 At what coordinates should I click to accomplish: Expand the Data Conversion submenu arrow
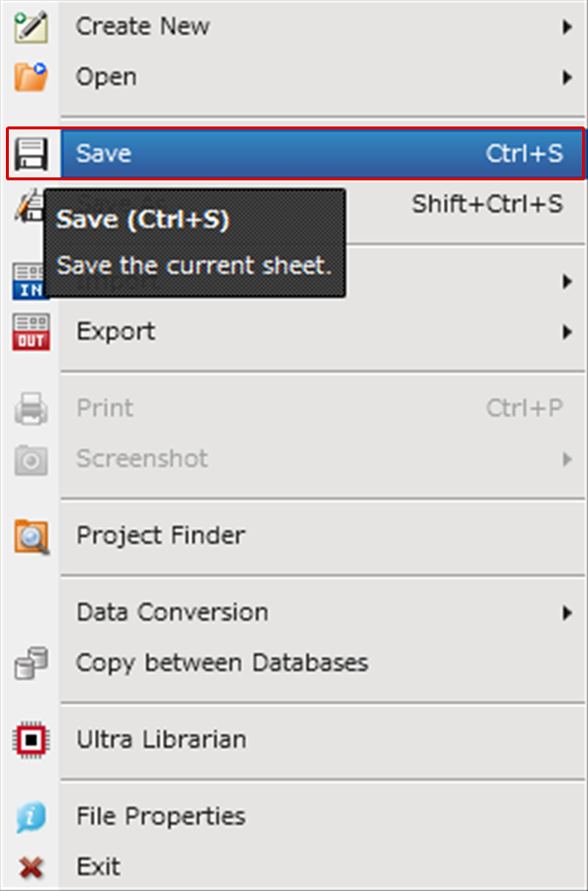point(566,613)
